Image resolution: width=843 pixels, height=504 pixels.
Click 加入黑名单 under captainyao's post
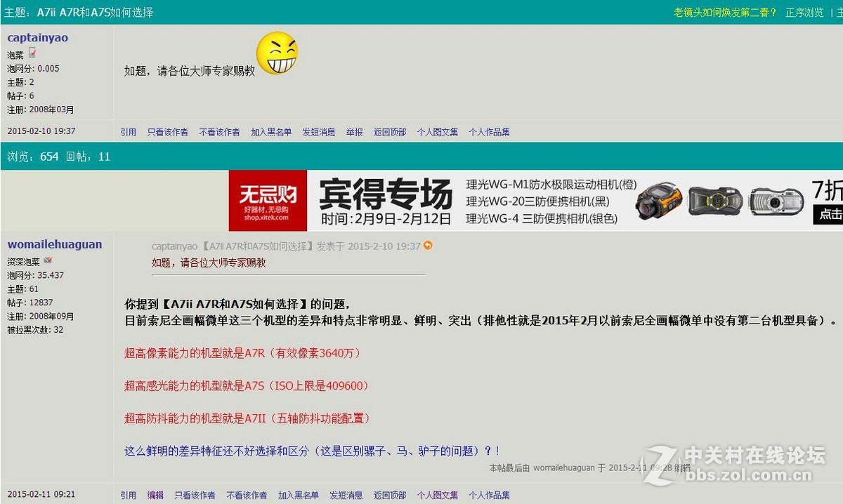[x=271, y=132]
